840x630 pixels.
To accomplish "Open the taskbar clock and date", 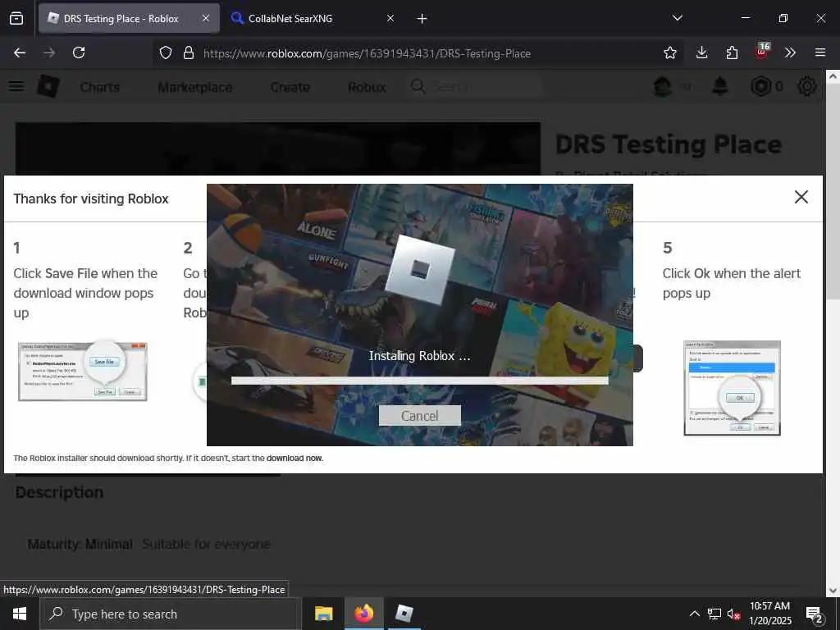I will point(769,614).
